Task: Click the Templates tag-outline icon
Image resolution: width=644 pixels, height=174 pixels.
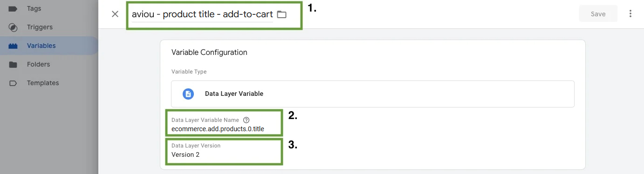Action: [x=13, y=83]
